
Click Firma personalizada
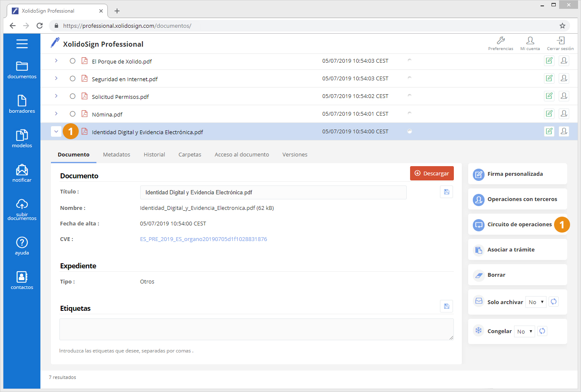(x=517, y=174)
